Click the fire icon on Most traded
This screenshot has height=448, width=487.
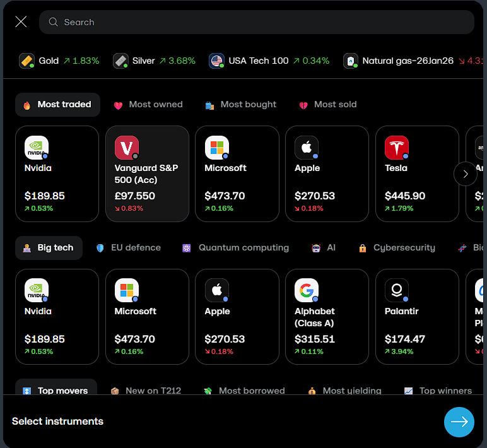(27, 105)
